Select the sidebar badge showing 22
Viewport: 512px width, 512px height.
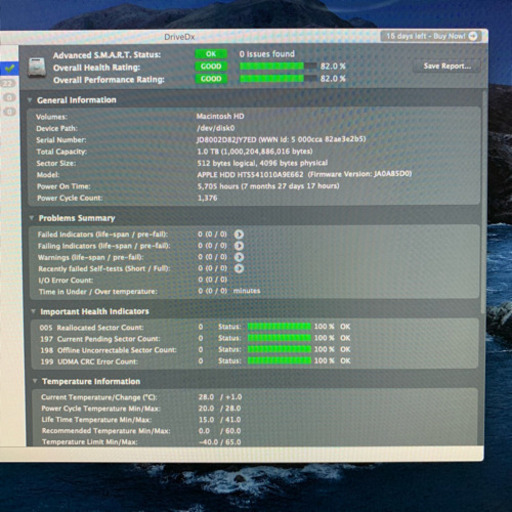[x=8, y=83]
